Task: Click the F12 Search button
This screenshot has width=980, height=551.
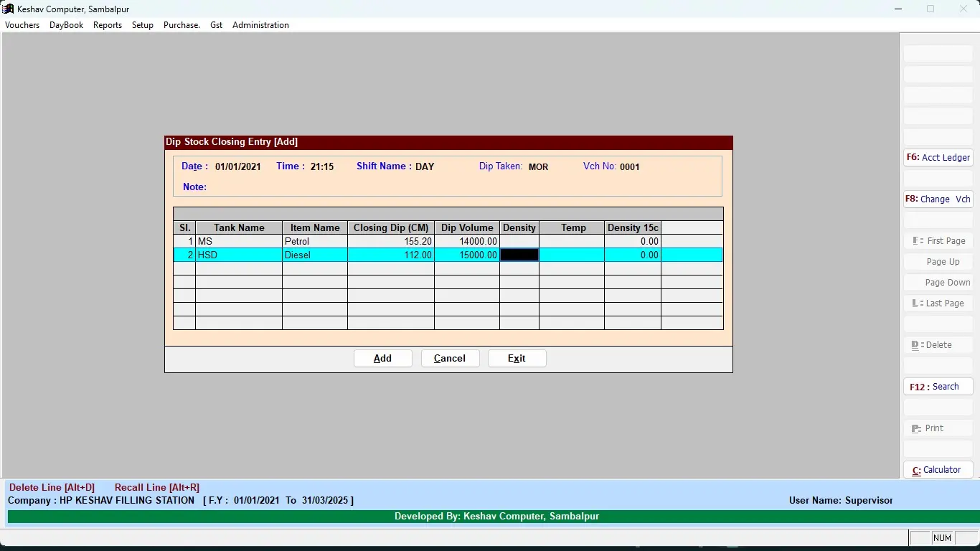Action: 938,386
